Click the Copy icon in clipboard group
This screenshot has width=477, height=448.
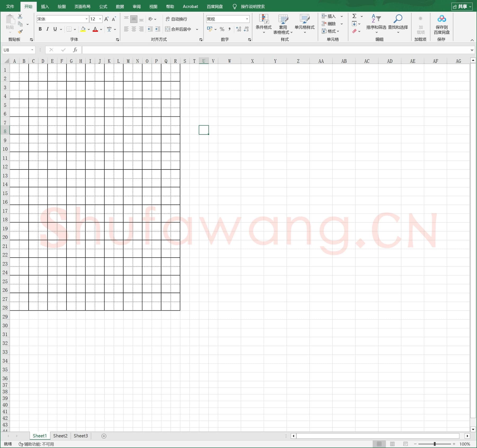pyautogui.click(x=20, y=24)
